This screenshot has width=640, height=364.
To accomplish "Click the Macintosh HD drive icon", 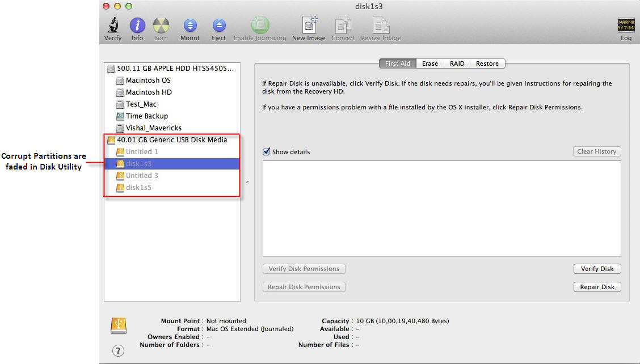I will pos(120,92).
